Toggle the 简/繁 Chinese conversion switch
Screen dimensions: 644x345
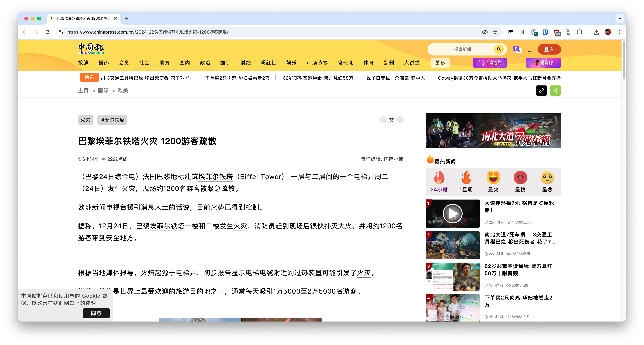tap(517, 49)
